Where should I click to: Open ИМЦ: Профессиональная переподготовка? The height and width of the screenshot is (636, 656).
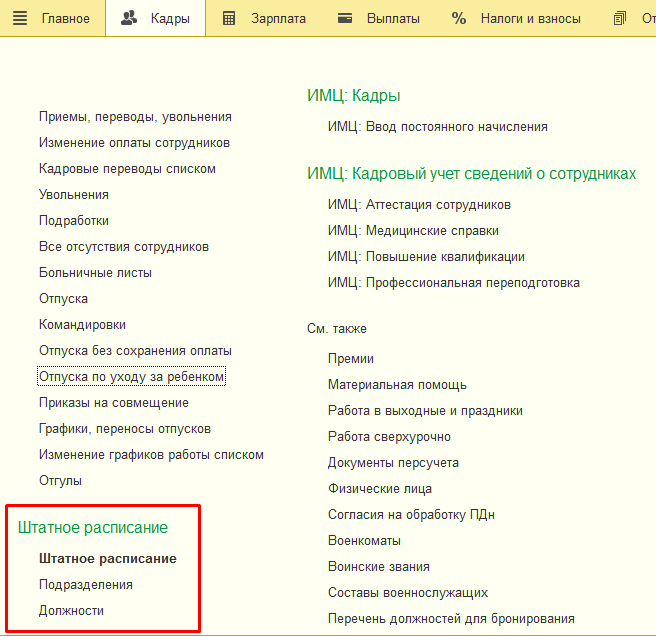(x=454, y=282)
